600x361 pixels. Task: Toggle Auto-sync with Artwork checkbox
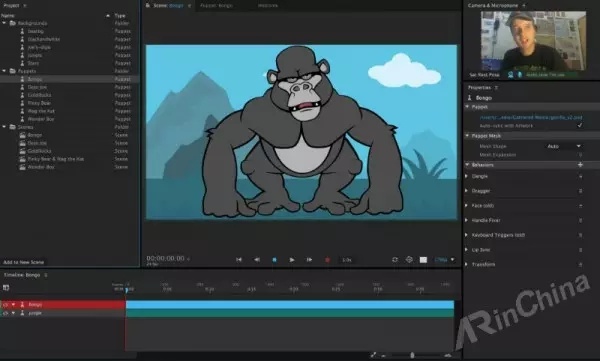pos(580,125)
